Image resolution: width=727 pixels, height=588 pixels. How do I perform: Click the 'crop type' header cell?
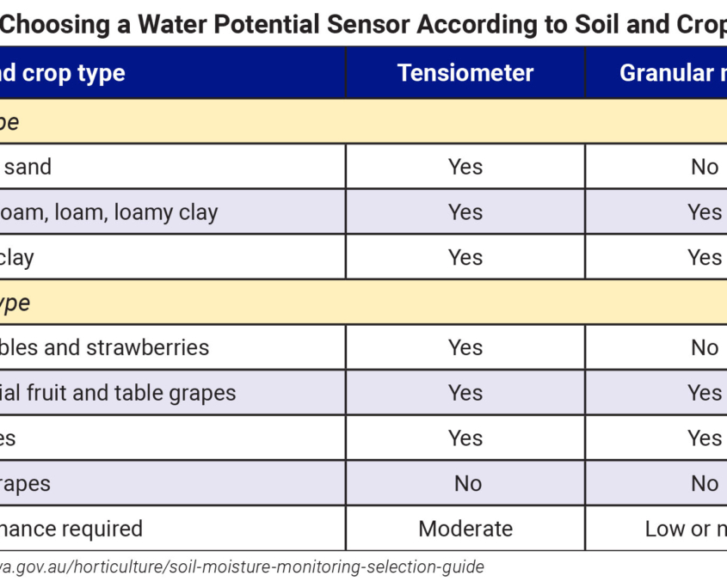click(x=63, y=73)
